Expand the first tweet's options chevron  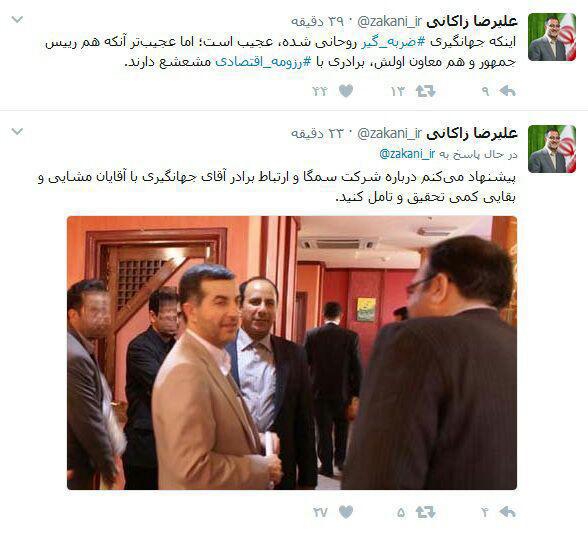click(x=17, y=19)
